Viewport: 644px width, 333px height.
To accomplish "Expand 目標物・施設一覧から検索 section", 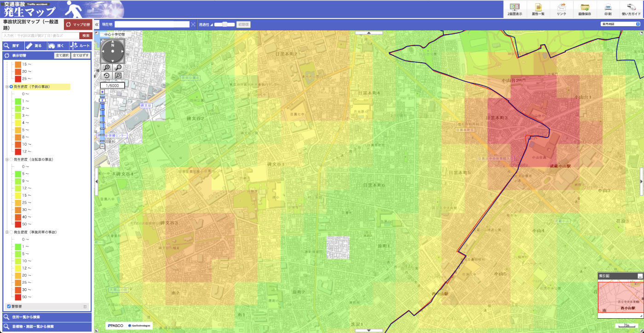I will coord(46,327).
